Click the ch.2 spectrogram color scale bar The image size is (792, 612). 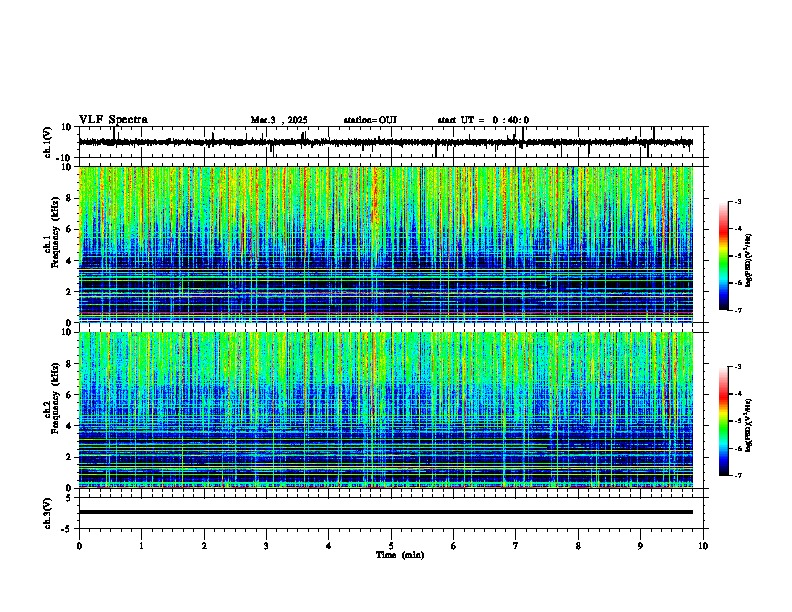pos(724,421)
